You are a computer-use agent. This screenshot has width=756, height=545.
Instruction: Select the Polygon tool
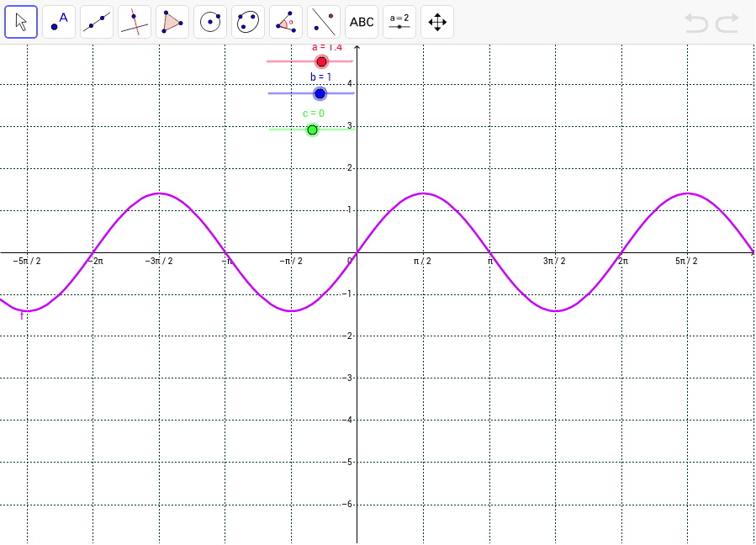click(x=172, y=21)
